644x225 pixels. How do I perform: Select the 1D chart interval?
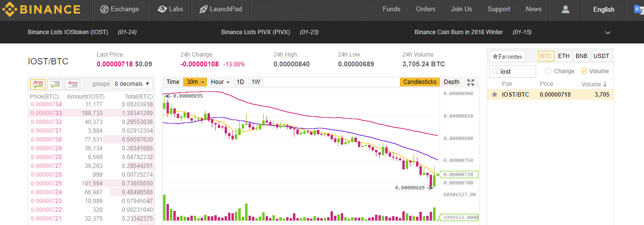[240, 82]
